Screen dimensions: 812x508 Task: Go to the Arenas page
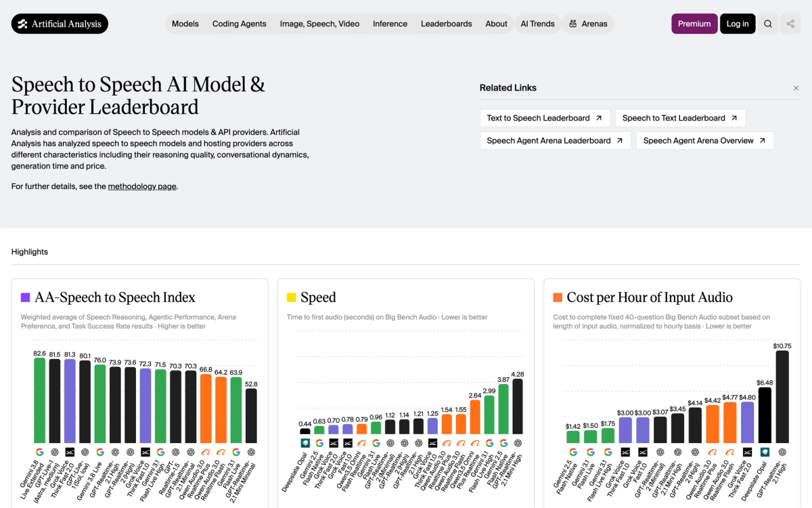tap(588, 24)
